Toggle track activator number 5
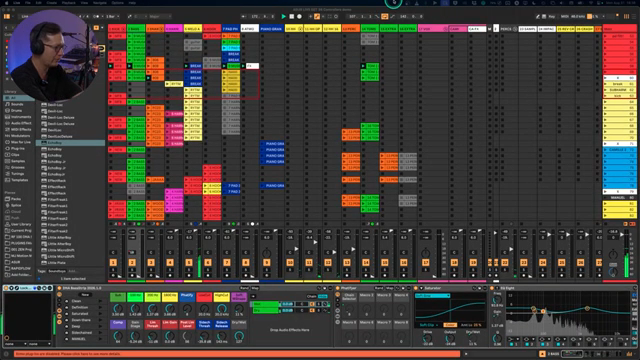 click(x=189, y=262)
